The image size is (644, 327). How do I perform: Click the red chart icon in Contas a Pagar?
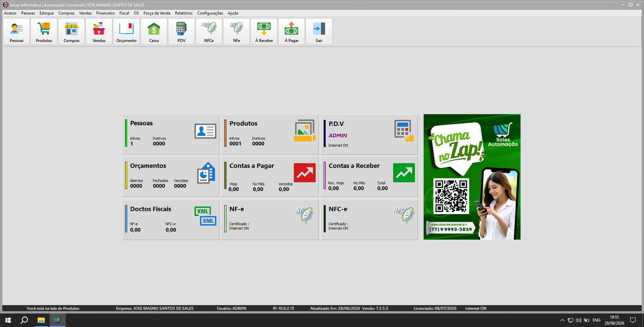pos(305,173)
